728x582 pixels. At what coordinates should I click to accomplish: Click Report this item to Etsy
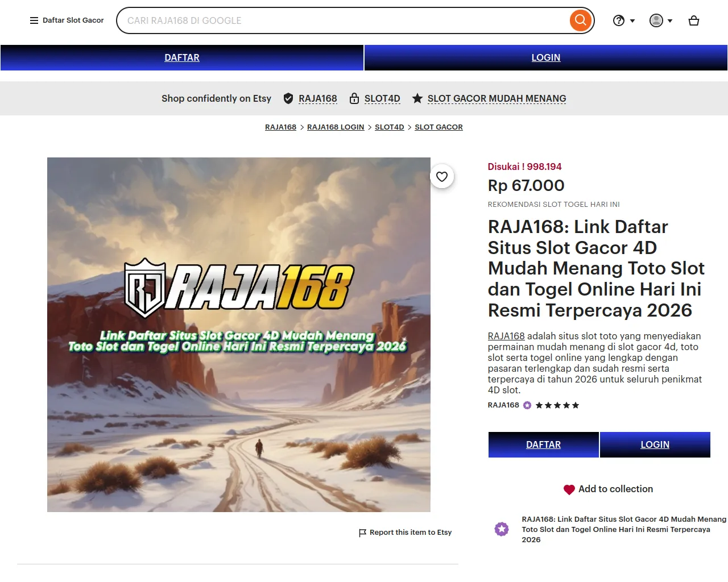(411, 533)
